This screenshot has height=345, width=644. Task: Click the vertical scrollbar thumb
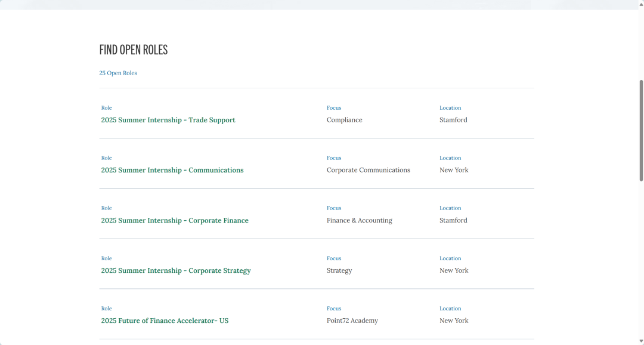point(641,130)
